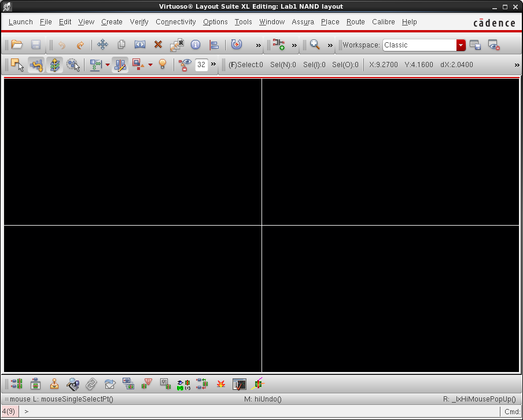
Task: Toggle the lightbulb highlight icon
Action: [x=163, y=64]
